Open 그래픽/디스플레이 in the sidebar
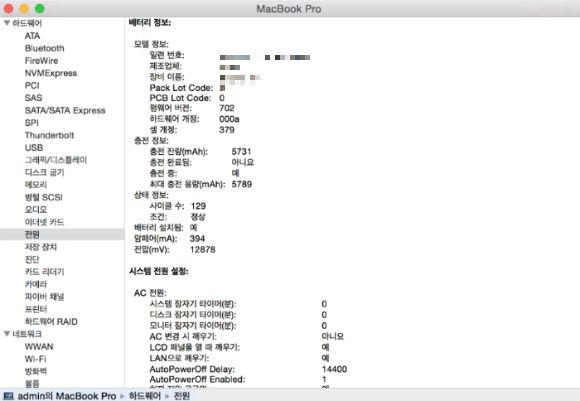The image size is (580, 401). (56, 160)
